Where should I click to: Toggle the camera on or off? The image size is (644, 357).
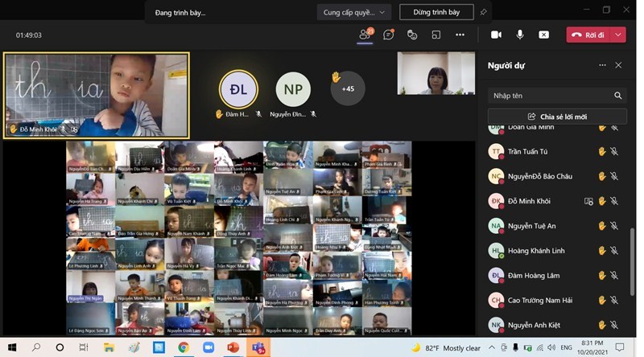pyautogui.click(x=496, y=35)
